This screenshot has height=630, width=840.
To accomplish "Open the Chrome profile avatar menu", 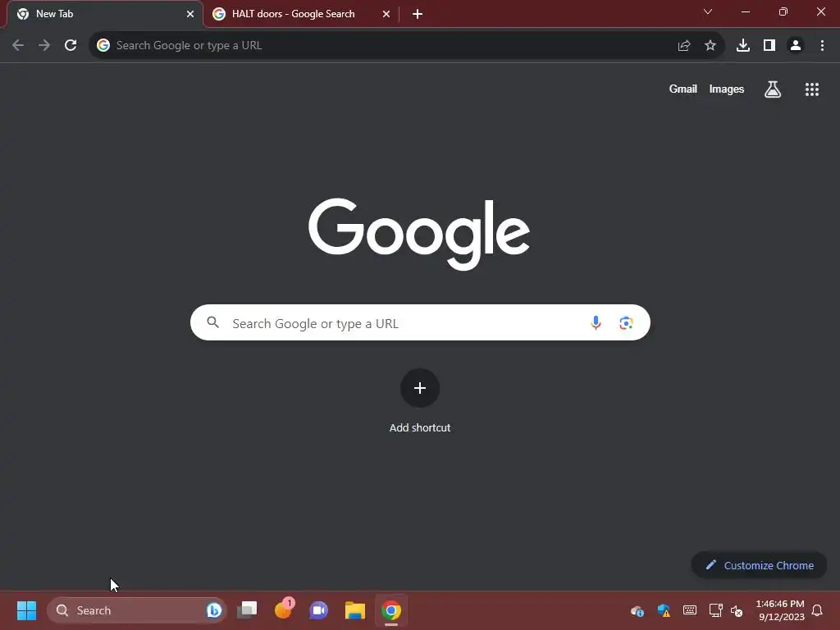I will tap(796, 46).
